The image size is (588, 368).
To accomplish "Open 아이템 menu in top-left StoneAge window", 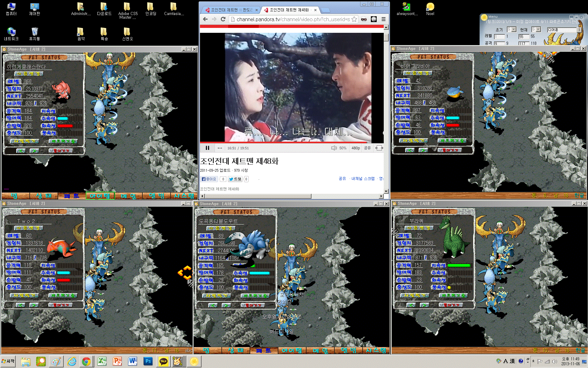I will tap(100, 196).
